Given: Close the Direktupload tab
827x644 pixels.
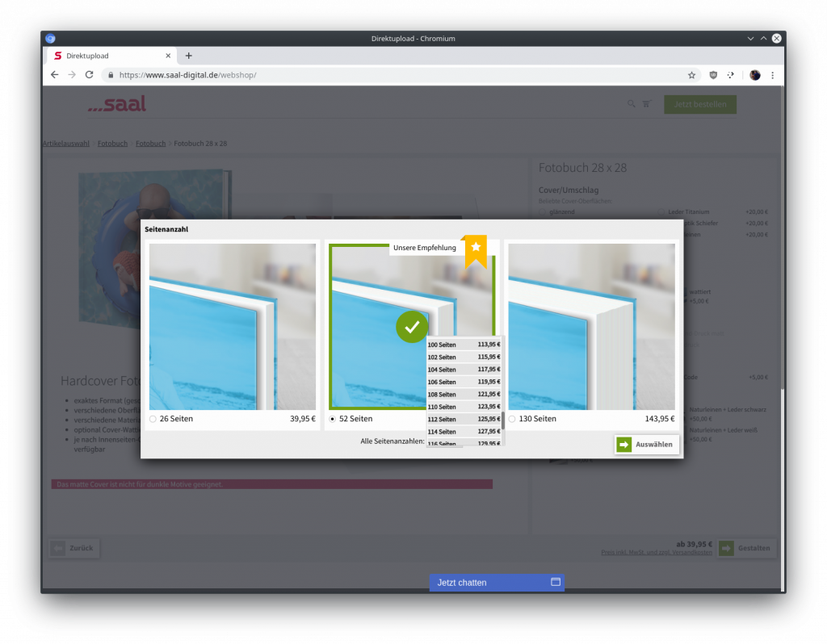Looking at the screenshot, I should click(168, 56).
